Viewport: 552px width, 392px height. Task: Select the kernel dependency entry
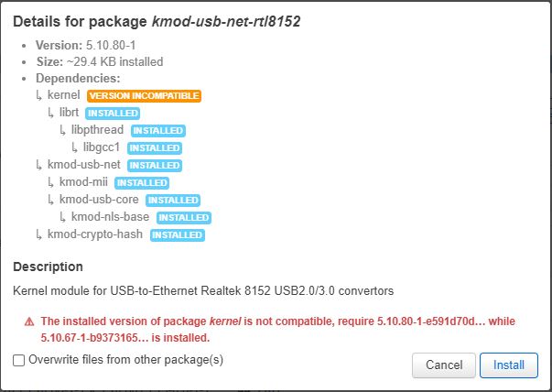[x=64, y=95]
